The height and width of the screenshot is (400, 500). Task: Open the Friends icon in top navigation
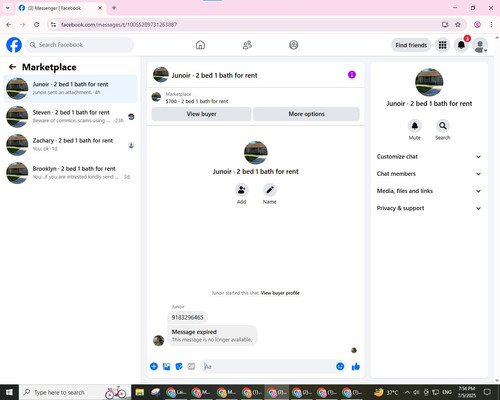tap(247, 45)
